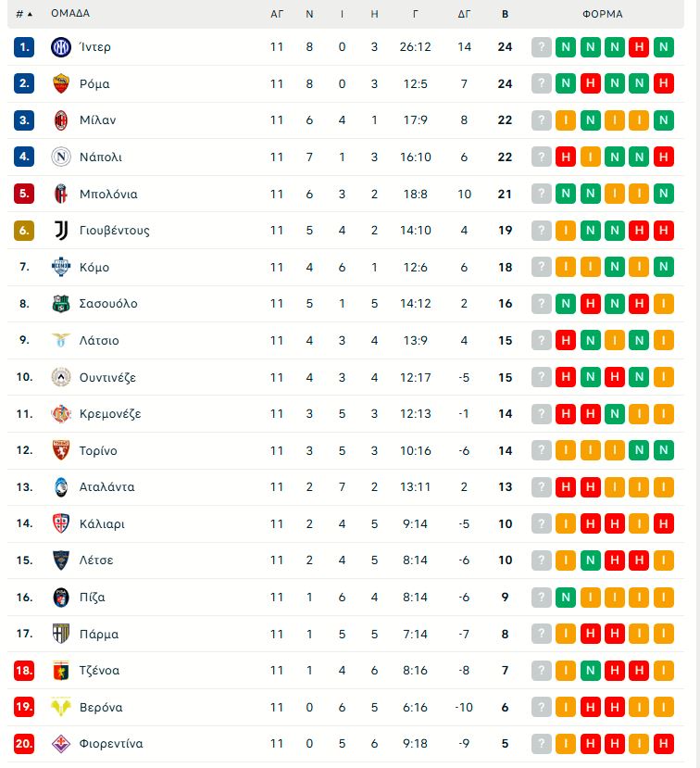Open the Μπολόνια team page link
The width and height of the screenshot is (700, 768).
109,194
